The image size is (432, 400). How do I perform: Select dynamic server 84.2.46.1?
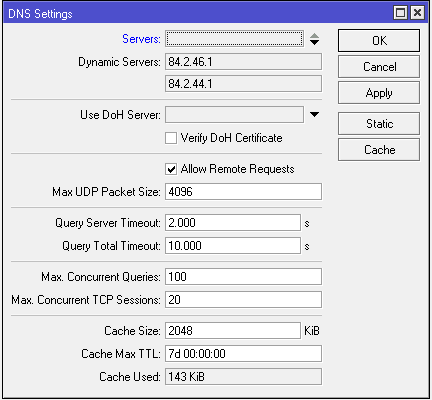(x=243, y=62)
